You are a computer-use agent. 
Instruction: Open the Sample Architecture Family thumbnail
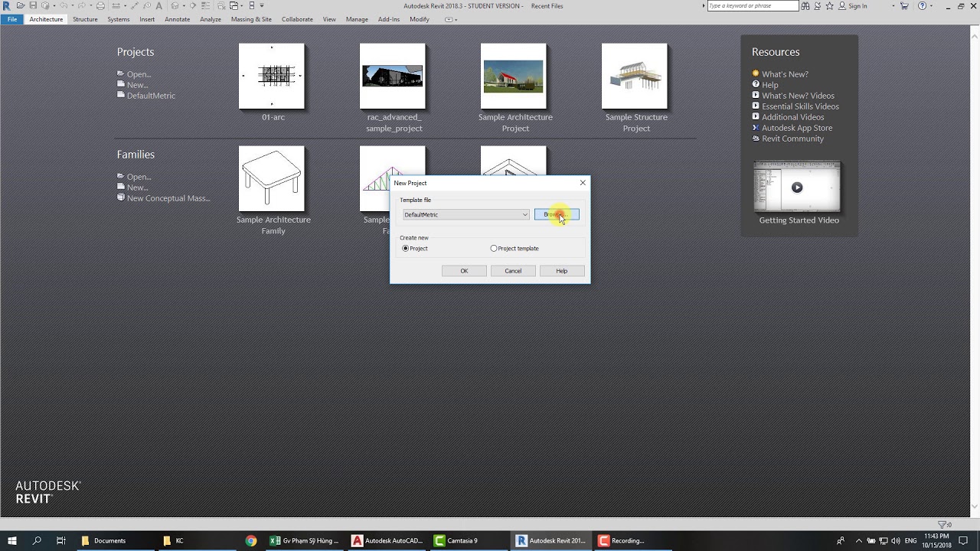(272, 179)
